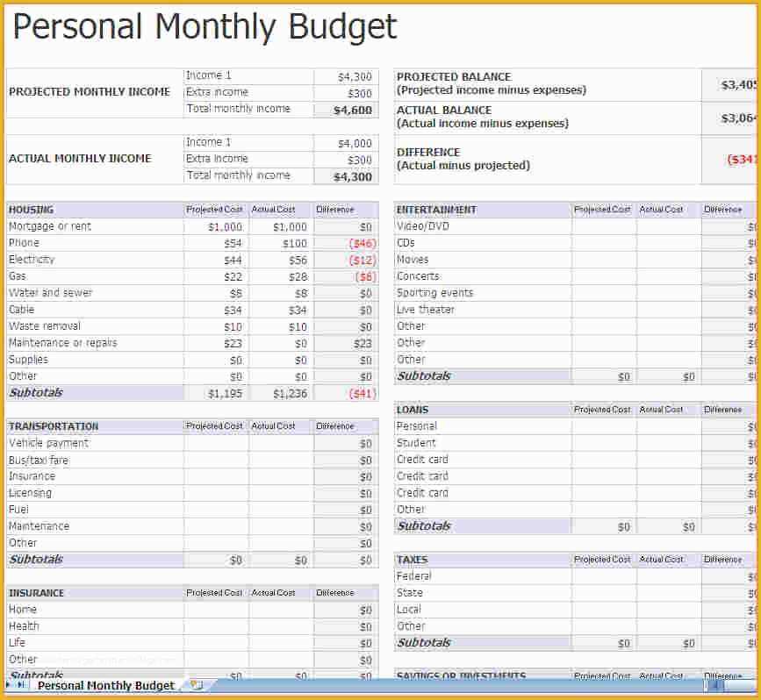
Task: Select actual Income 1 value $4,000
Action: 347,144
